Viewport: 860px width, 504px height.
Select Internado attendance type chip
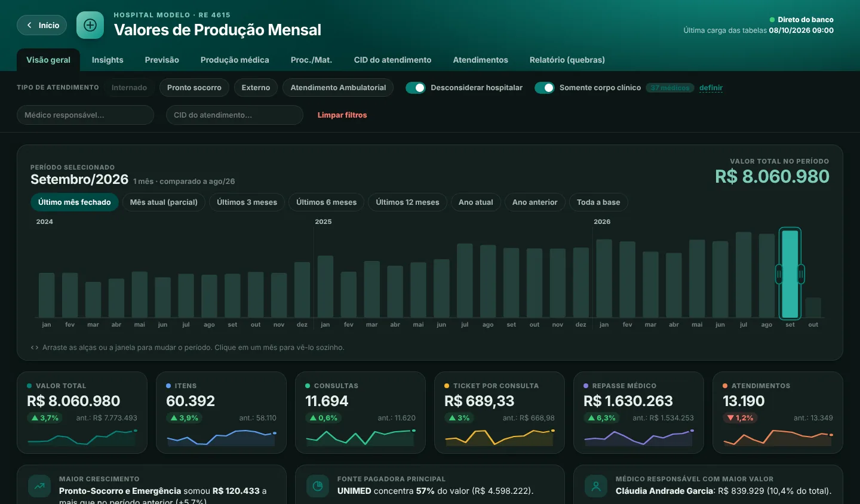(129, 88)
